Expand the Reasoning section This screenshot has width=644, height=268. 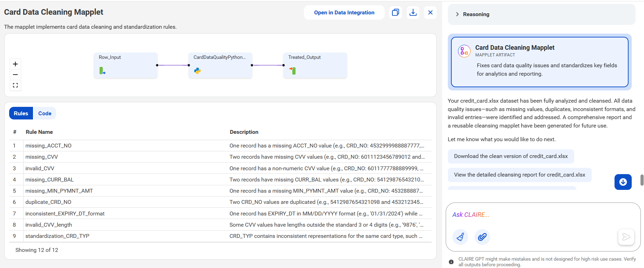(x=542, y=14)
